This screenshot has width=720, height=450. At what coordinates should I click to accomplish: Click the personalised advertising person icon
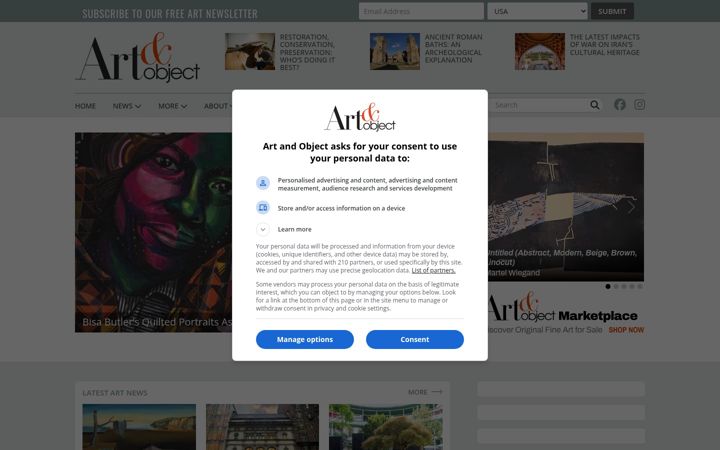263,183
